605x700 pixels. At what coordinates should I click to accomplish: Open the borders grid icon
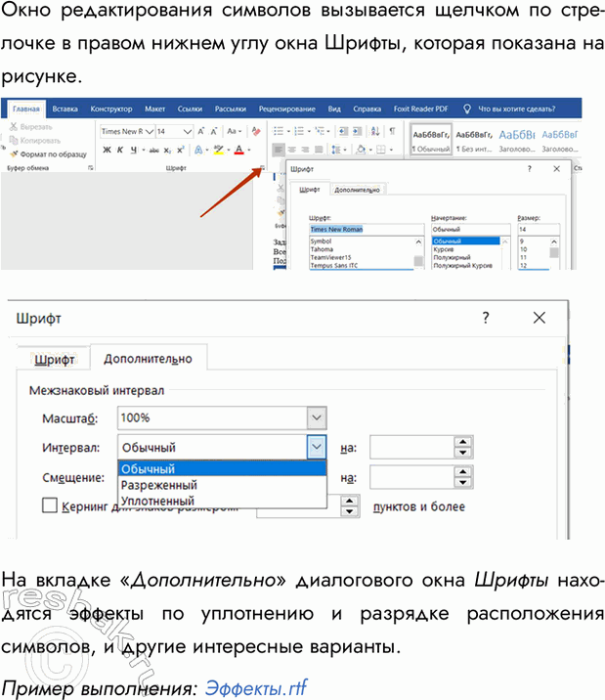[x=381, y=150]
